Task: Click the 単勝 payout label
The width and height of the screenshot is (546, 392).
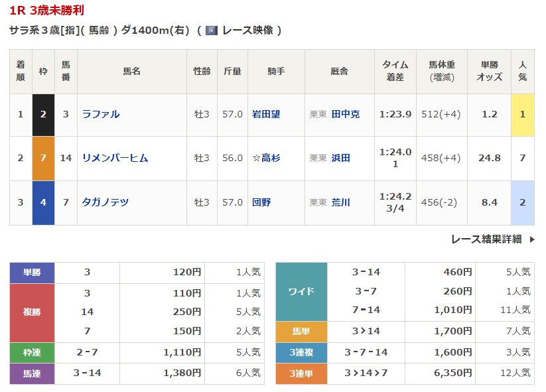Action: (x=32, y=272)
